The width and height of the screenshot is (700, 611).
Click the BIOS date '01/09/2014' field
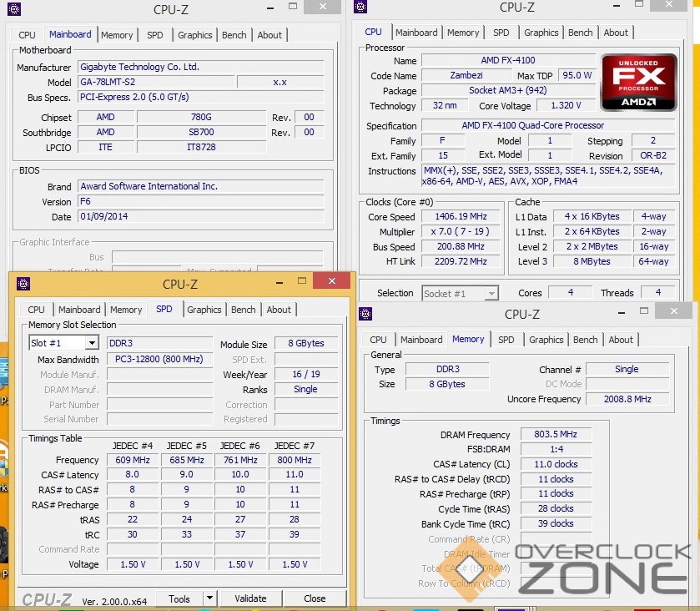click(x=200, y=216)
